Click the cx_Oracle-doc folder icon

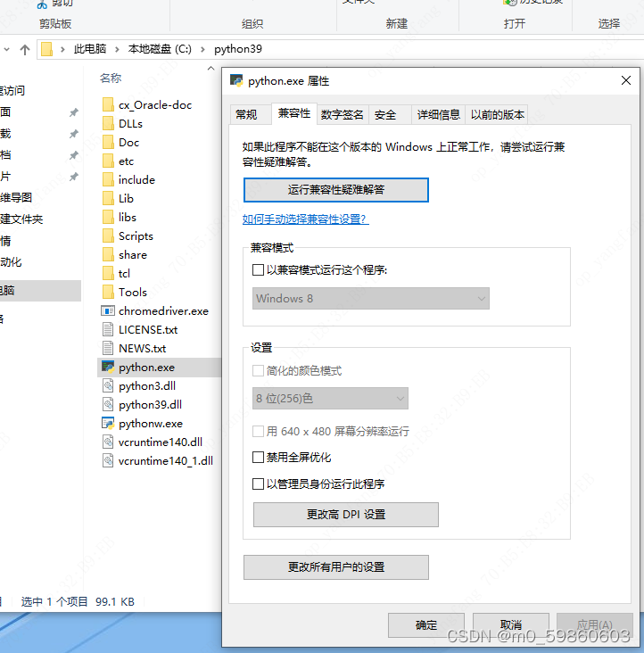(x=108, y=105)
